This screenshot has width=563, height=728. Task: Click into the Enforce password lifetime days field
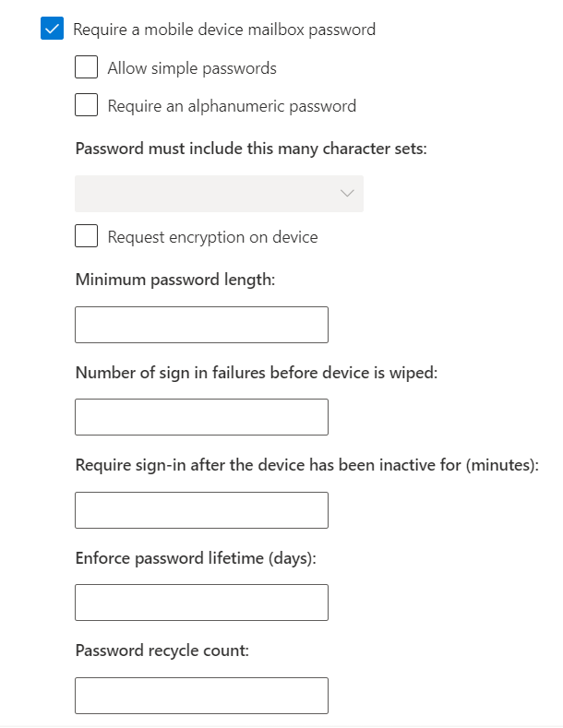201,603
